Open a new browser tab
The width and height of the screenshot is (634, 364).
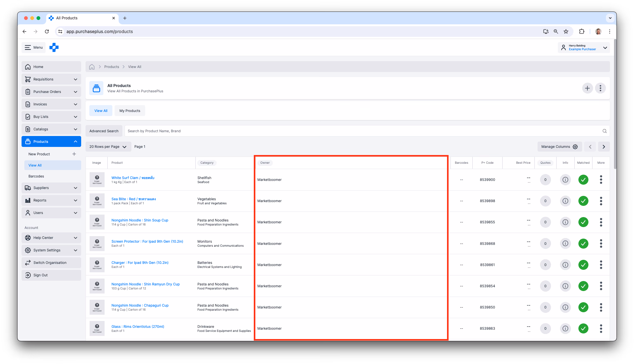coord(125,18)
